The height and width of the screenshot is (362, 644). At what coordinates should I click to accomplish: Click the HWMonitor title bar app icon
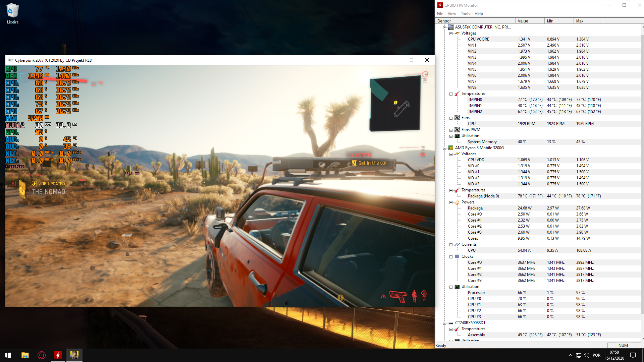(x=440, y=5)
